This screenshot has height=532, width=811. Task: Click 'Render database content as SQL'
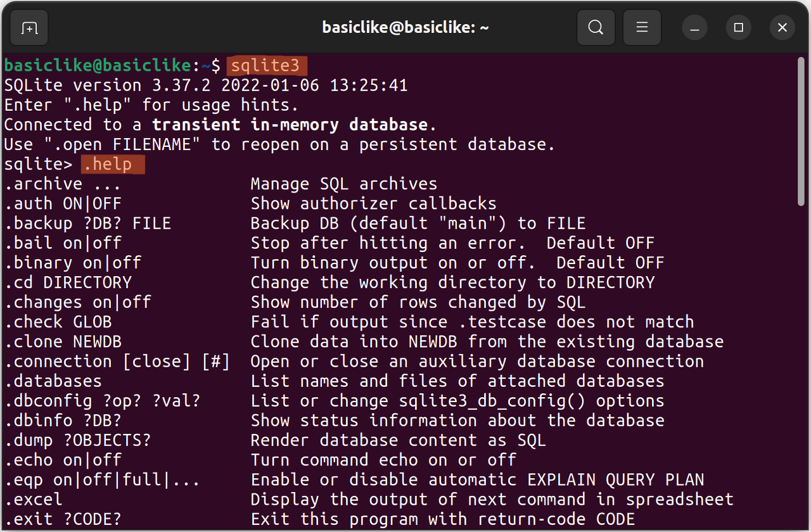tap(399, 440)
